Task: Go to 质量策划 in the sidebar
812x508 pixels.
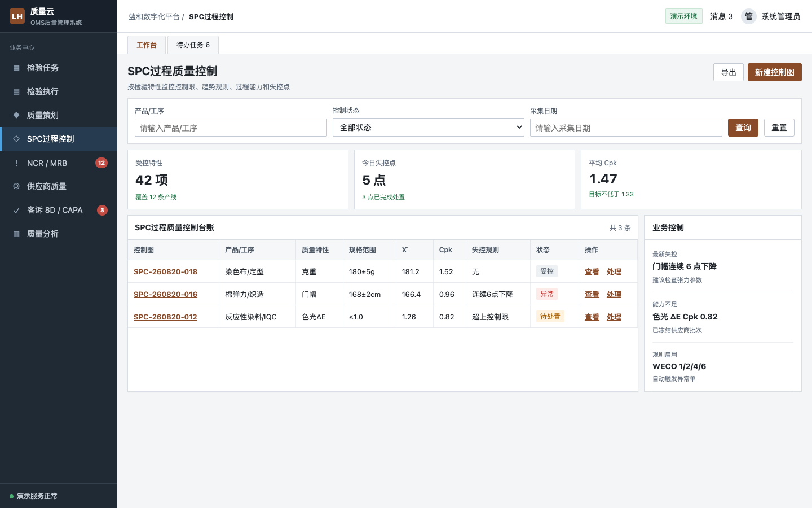Action: point(59,115)
